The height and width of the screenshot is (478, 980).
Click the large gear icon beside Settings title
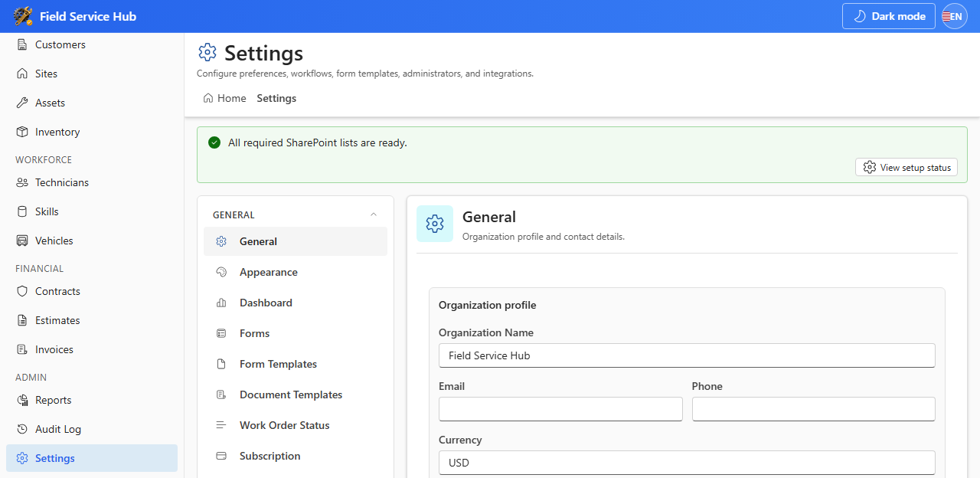tap(207, 52)
